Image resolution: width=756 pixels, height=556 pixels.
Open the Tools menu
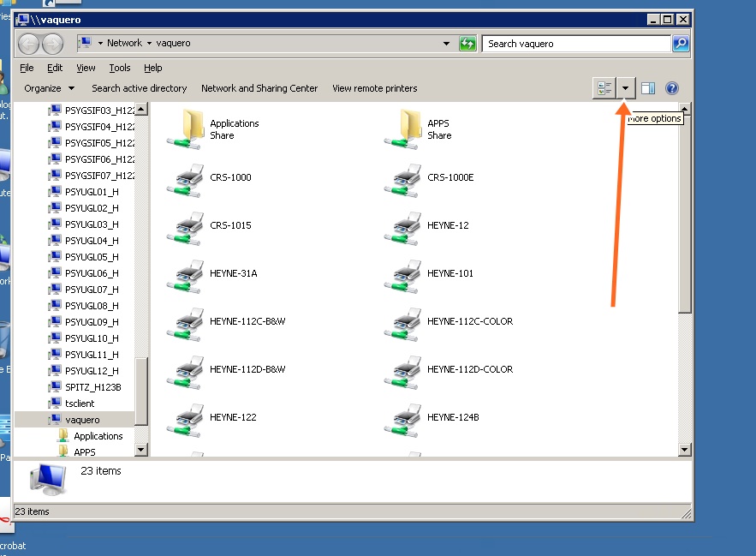coord(119,68)
